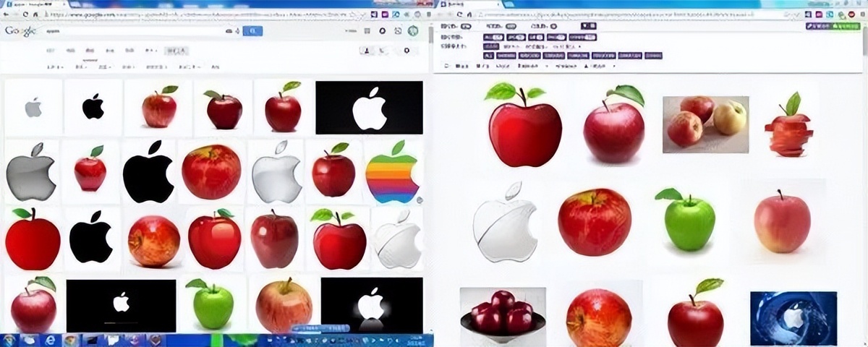Image resolution: width=868 pixels, height=347 pixels.
Task: Open the large black Apple logo thumbnail, second row
Action: coord(148,172)
